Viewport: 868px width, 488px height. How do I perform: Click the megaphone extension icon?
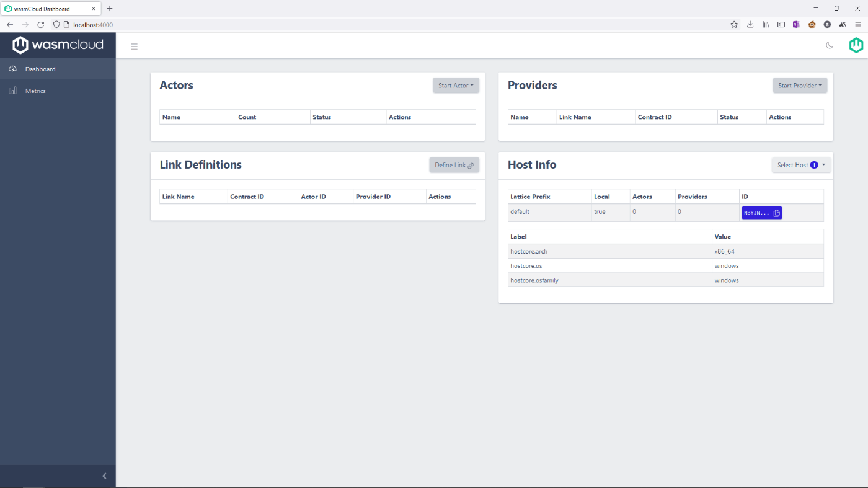pos(843,25)
